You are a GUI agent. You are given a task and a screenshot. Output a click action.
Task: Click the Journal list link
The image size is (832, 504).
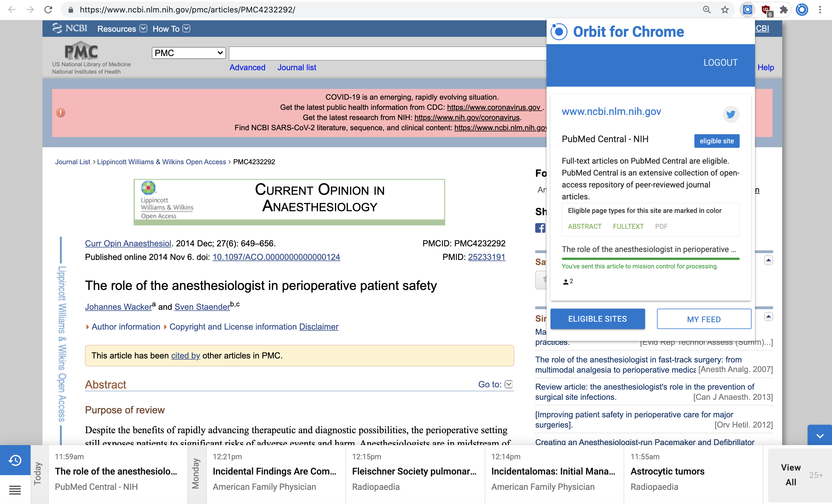point(297,67)
